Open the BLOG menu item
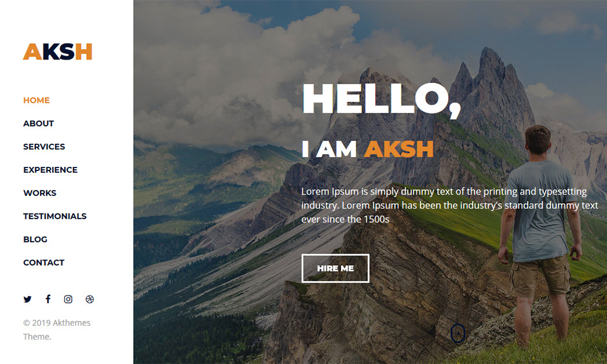This screenshot has width=607, height=364. pos(35,240)
